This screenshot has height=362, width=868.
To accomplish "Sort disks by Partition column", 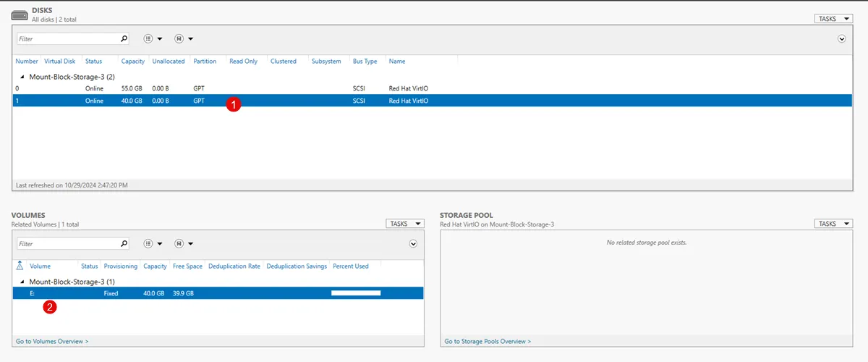I will (x=205, y=62).
